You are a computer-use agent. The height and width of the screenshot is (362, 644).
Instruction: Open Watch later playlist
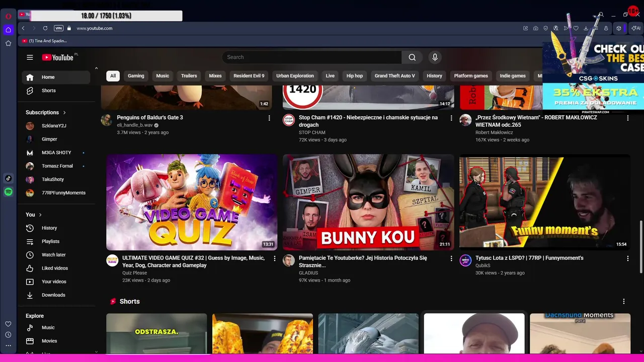(x=56, y=255)
